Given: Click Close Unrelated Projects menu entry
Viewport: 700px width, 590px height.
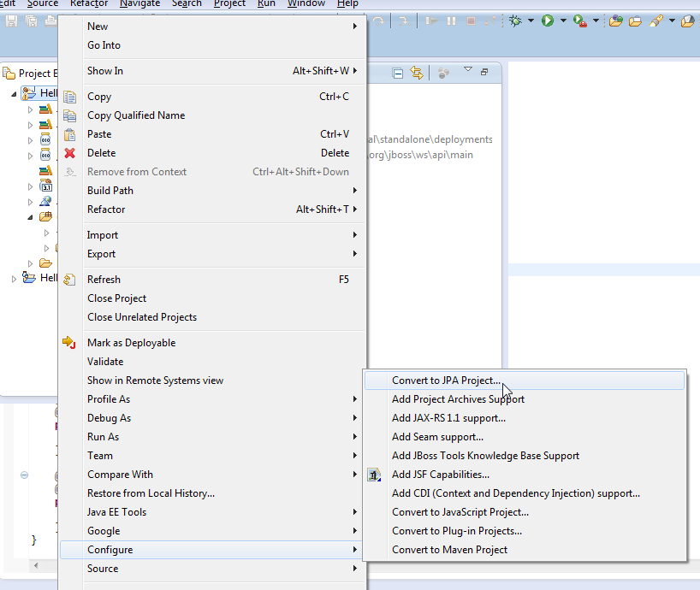Looking at the screenshot, I should [x=142, y=317].
